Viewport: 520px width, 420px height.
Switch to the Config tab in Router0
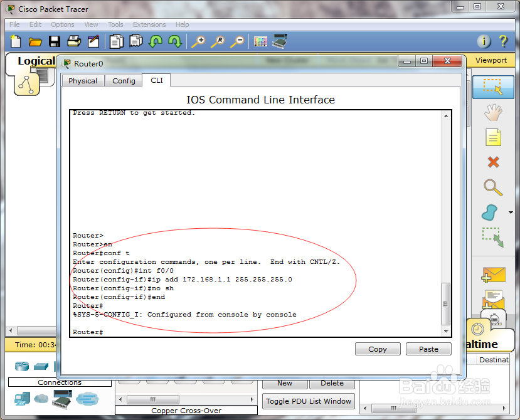pos(124,81)
